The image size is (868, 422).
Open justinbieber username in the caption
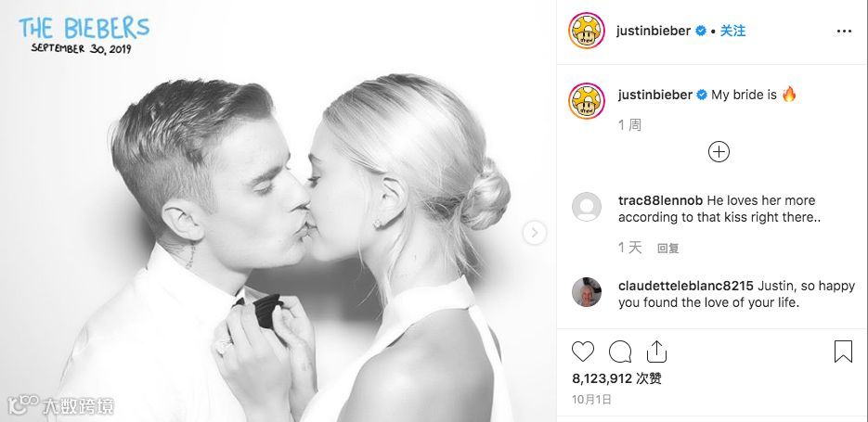pos(654,95)
